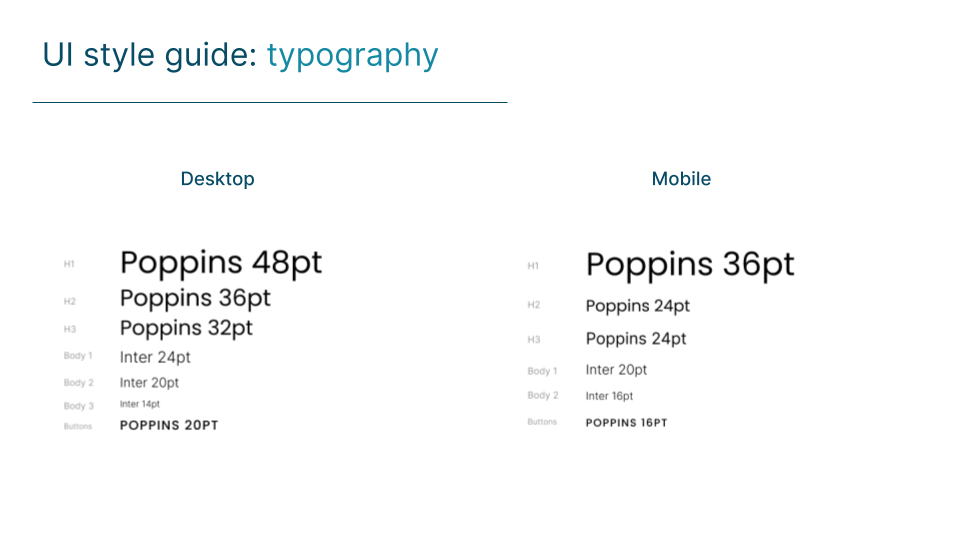Select the Desktop column heading

point(217,179)
